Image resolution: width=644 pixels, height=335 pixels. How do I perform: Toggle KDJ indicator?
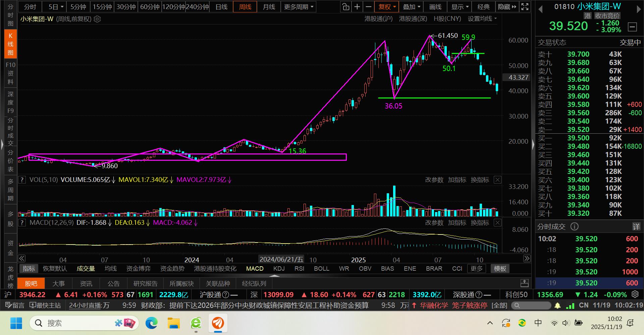[279, 269]
